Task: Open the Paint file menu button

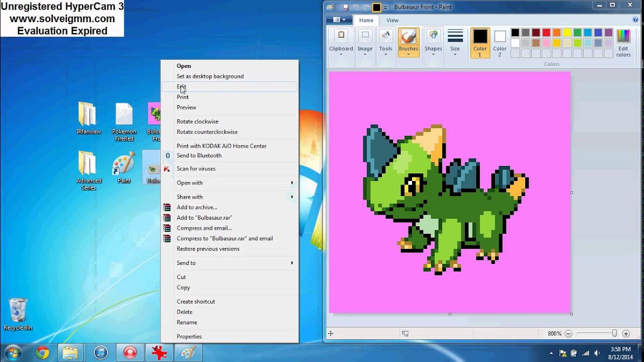Action: (339, 20)
